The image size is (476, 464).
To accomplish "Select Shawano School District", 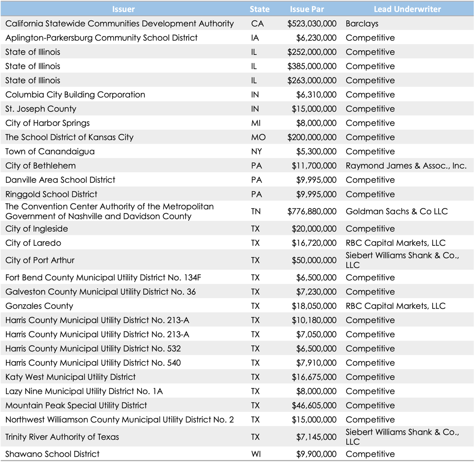I will tap(52, 454).
